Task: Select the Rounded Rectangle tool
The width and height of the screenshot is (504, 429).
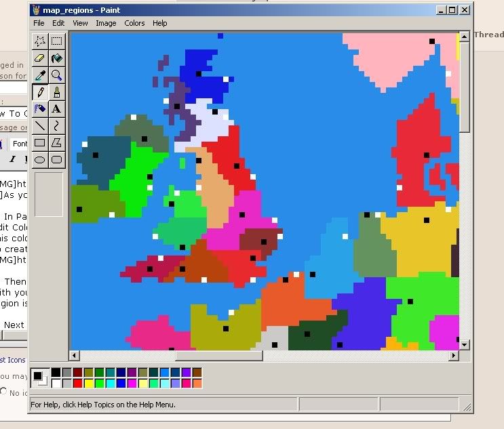Action: tap(57, 160)
